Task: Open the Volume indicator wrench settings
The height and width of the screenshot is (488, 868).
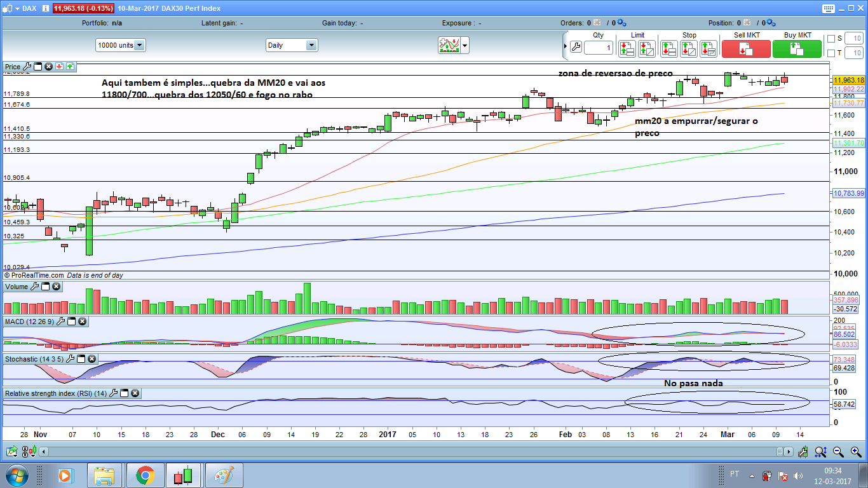Action: pyautogui.click(x=34, y=287)
